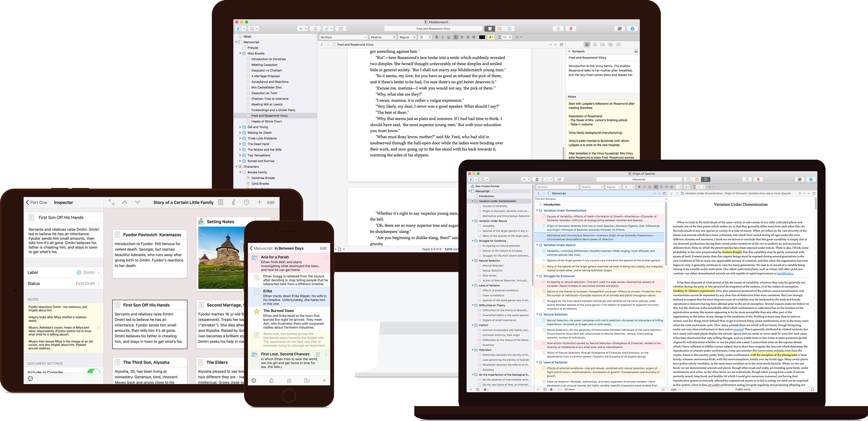The width and height of the screenshot is (868, 421).
Task: Tap the clock icon in iPad toolbar
Action: [247, 202]
